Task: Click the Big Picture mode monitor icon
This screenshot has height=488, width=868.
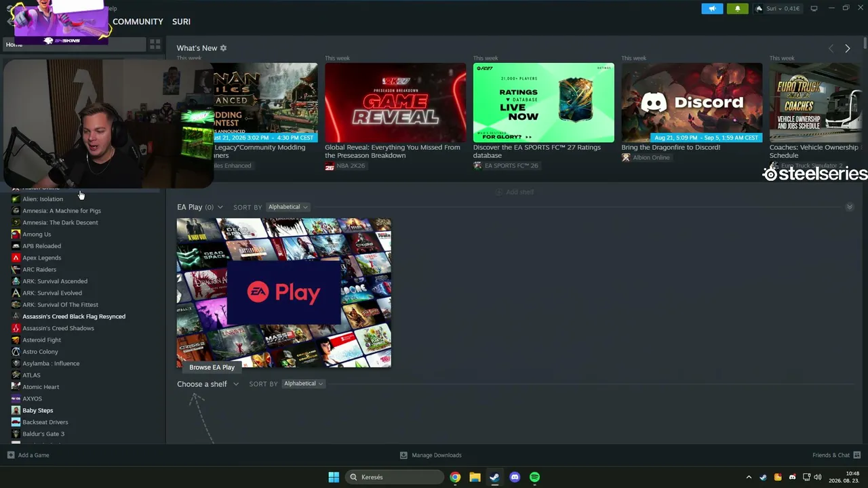Action: tap(814, 9)
